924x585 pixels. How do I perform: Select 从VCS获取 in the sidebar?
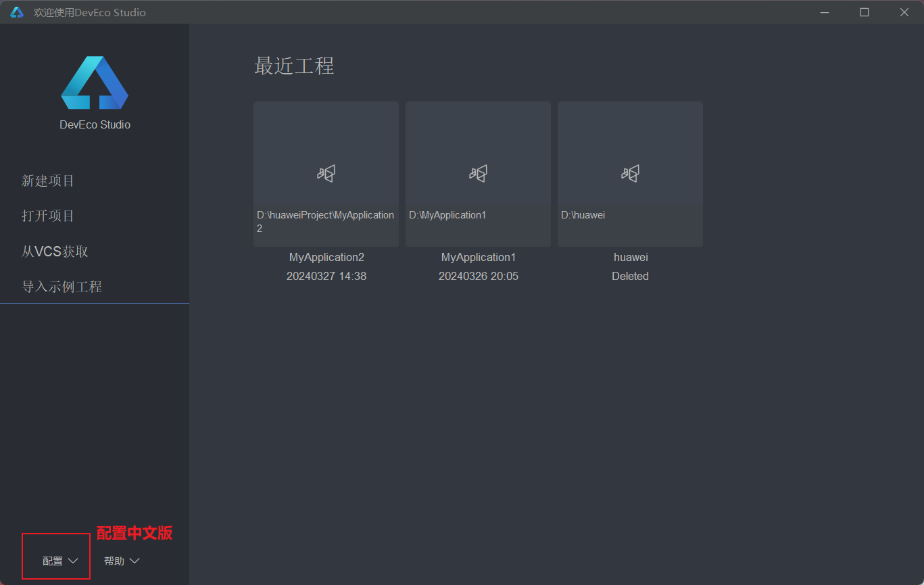pos(55,252)
